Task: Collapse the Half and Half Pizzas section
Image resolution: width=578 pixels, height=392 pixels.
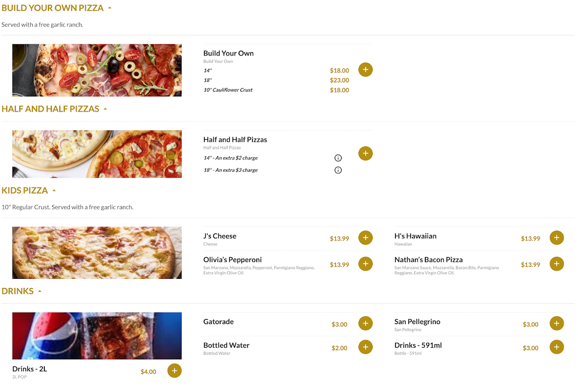Action: (105, 109)
